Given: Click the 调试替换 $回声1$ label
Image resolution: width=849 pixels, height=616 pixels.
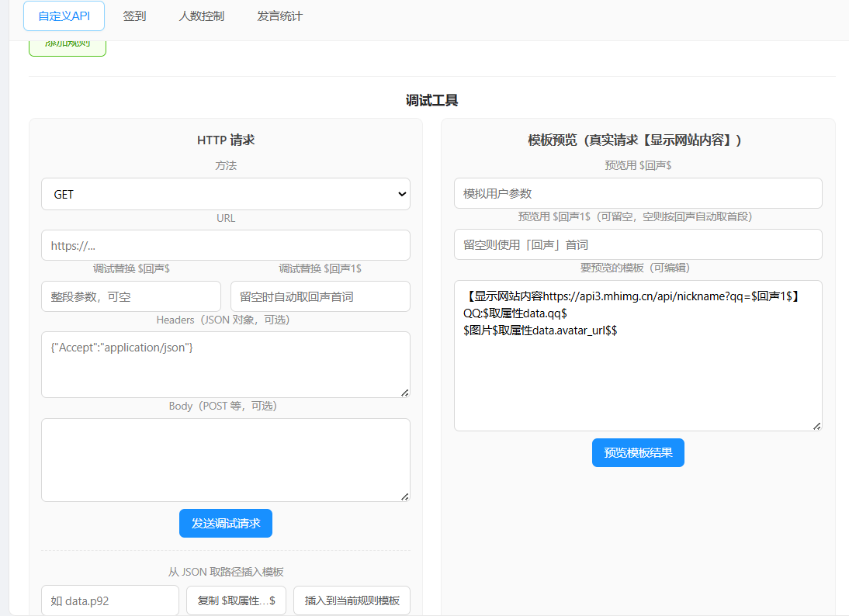Looking at the screenshot, I should [x=320, y=268].
